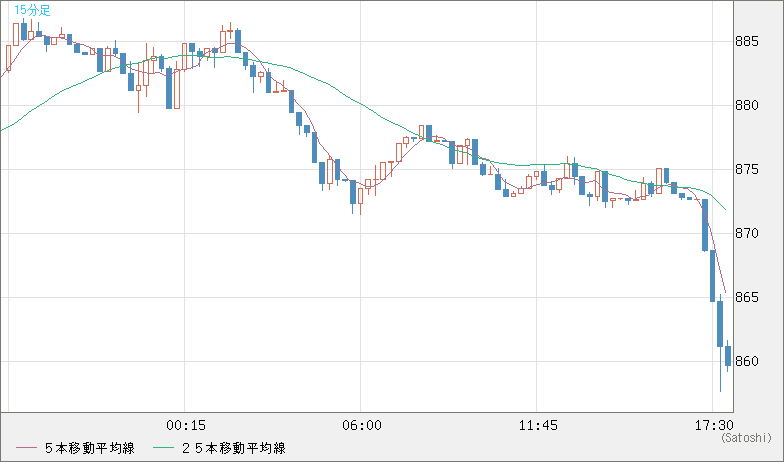Toggle the 25本移動平均線 legend text
The height and width of the screenshot is (462, 784).
pos(229,447)
